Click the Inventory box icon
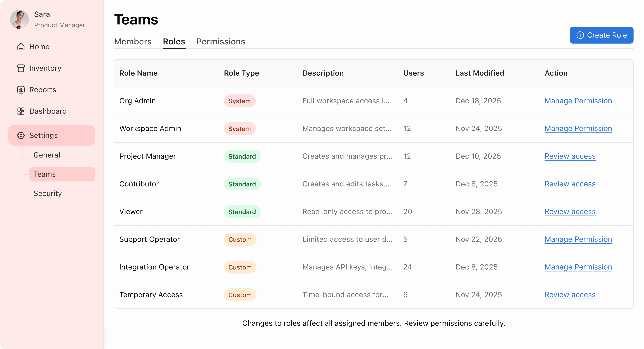 point(21,68)
